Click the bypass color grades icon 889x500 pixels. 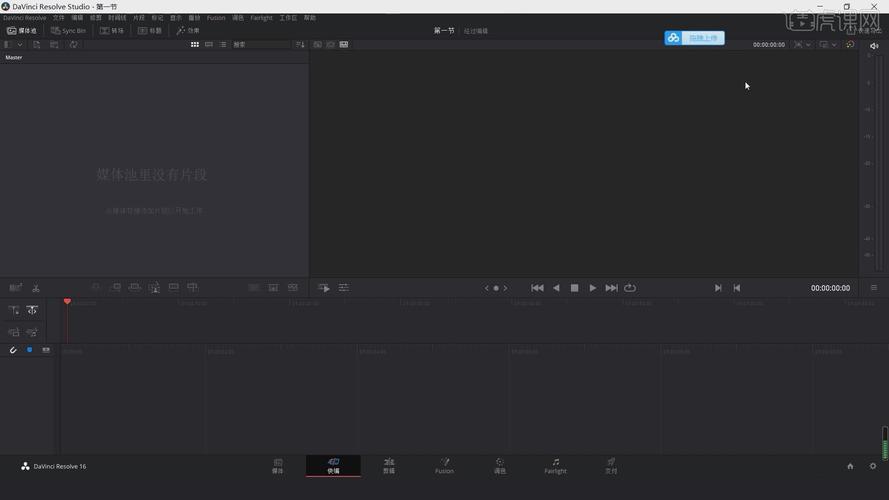[850, 44]
